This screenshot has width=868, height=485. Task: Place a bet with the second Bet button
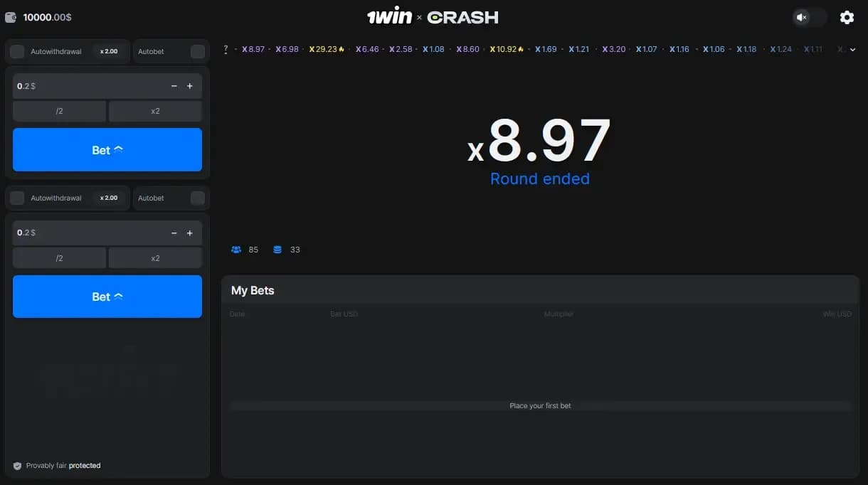107,297
